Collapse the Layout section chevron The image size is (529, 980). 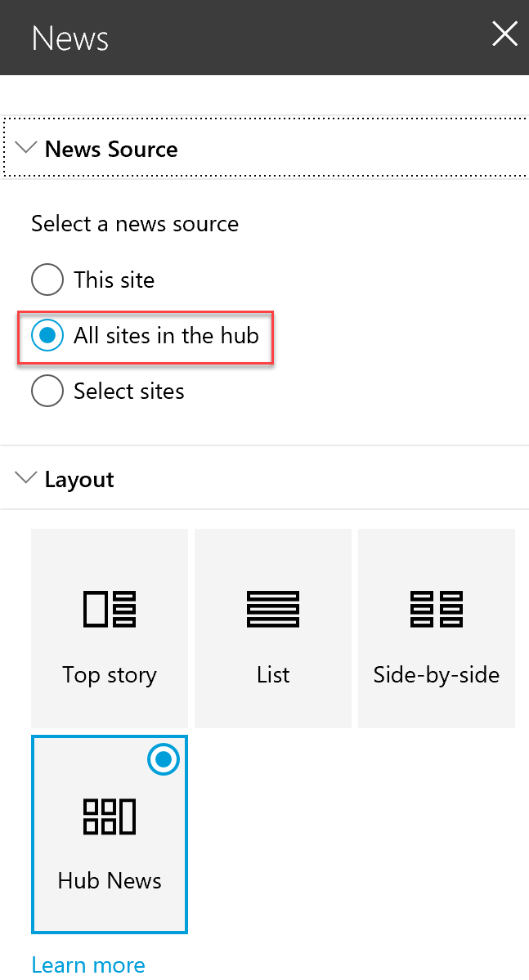(25, 478)
